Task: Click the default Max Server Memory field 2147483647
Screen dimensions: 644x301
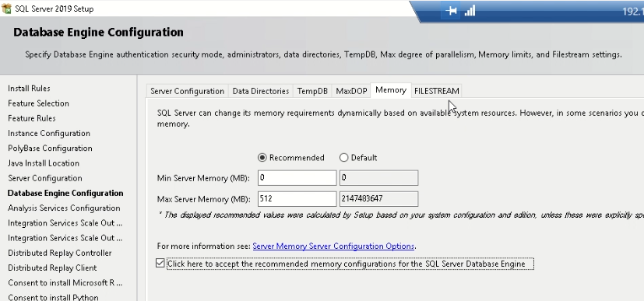Action: click(378, 198)
